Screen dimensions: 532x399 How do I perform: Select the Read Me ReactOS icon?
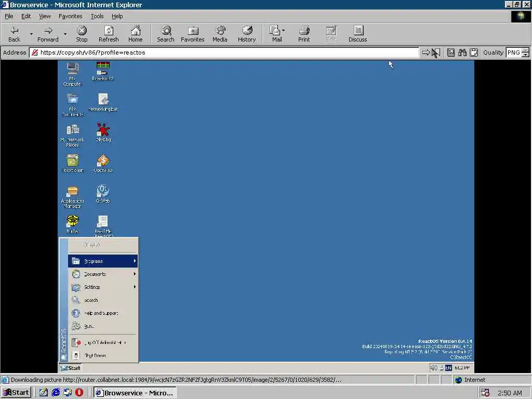click(x=103, y=225)
